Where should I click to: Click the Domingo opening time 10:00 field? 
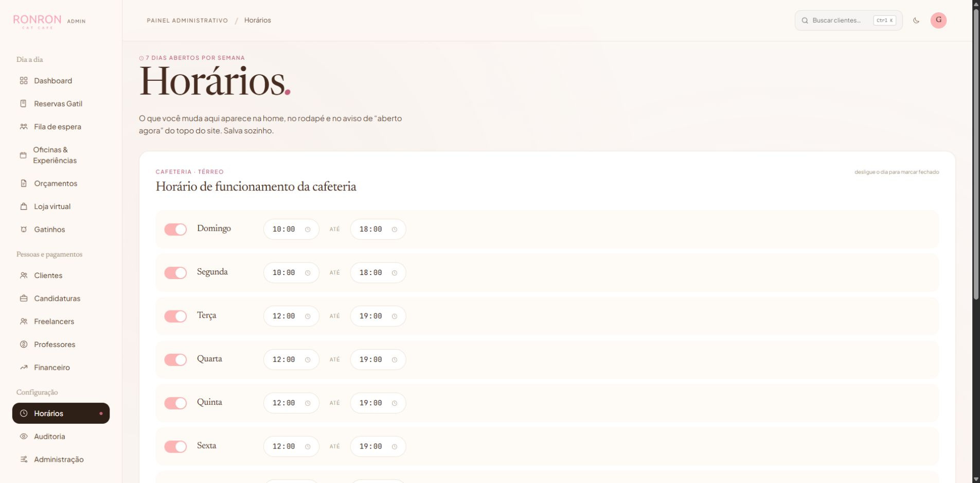(x=291, y=230)
